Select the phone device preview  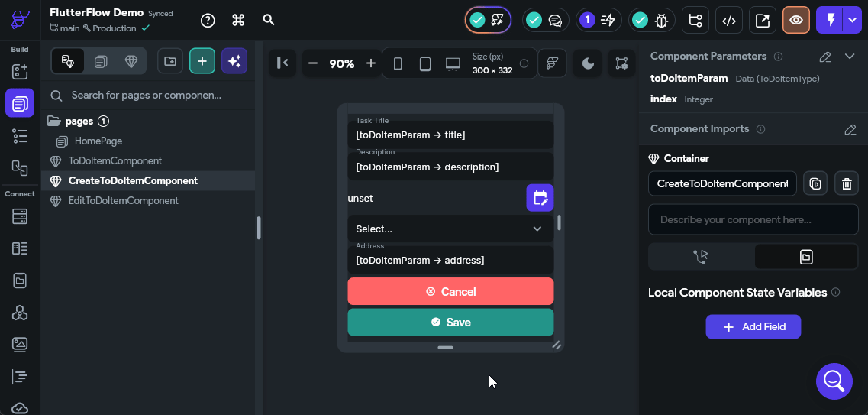point(397,63)
